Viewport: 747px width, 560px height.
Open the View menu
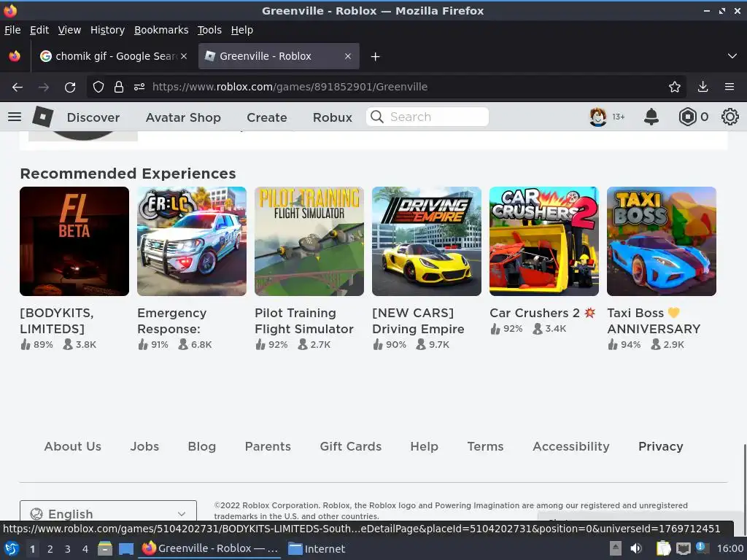pos(69,30)
